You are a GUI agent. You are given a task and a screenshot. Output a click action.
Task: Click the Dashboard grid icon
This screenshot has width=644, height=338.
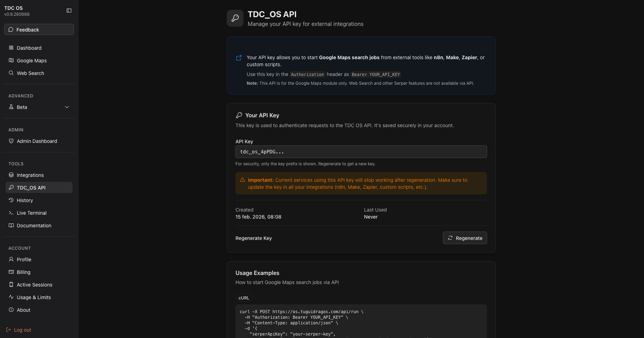click(11, 48)
